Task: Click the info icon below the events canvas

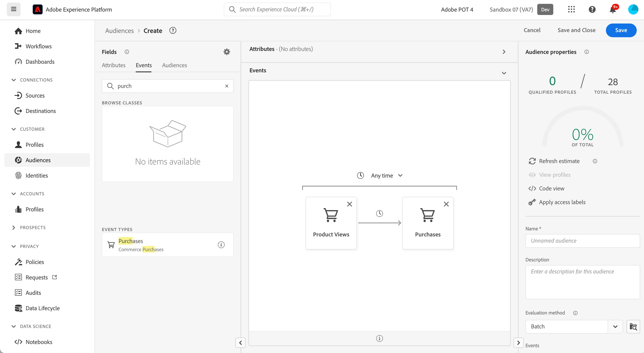Action: coord(380,338)
